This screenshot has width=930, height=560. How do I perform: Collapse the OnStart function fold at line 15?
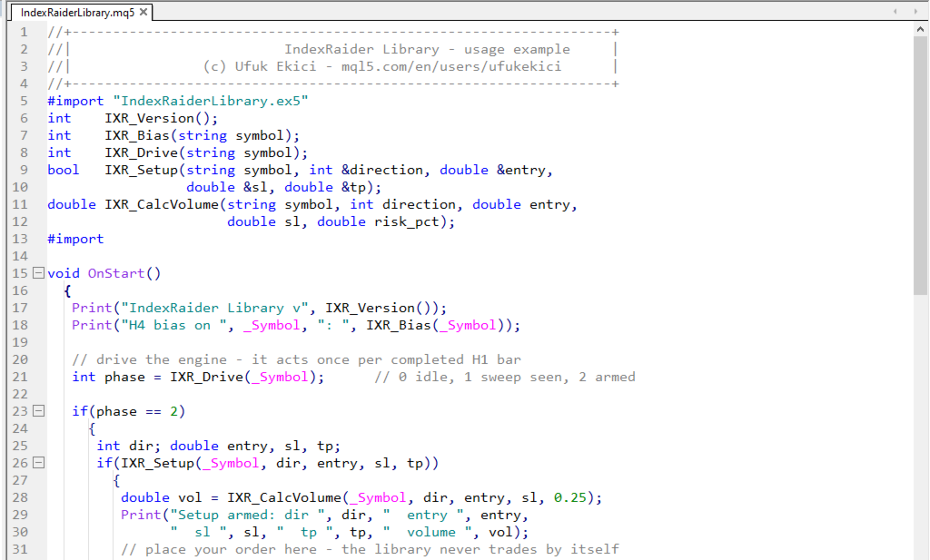click(x=38, y=273)
